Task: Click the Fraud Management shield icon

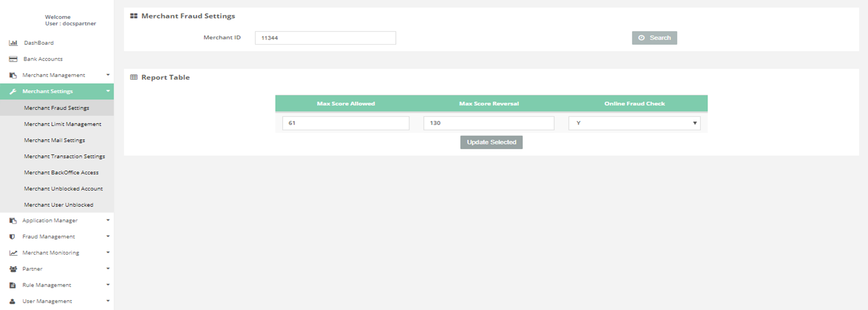Action: [x=12, y=237]
